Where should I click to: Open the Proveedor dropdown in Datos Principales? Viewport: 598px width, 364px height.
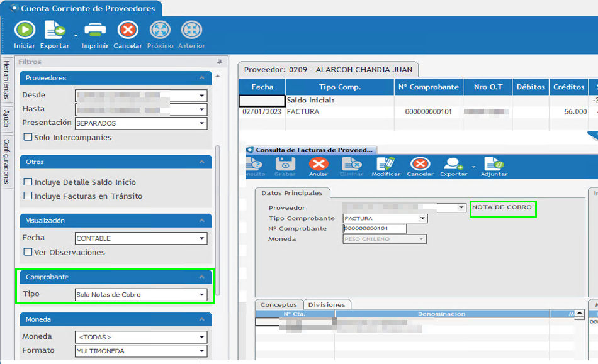461,208
